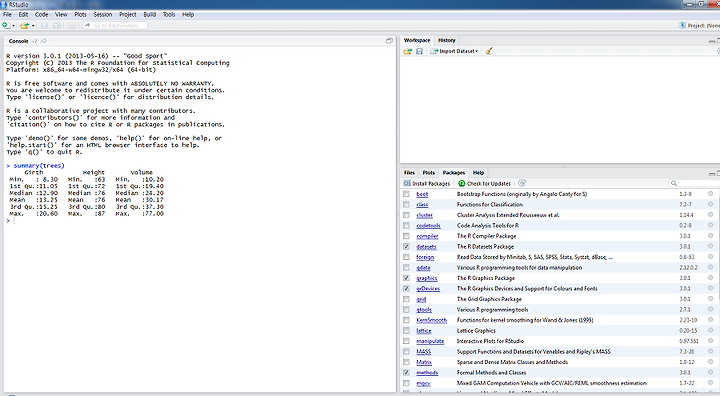Open the Import Dataset dropdown
The height and width of the screenshot is (396, 720).
(x=454, y=51)
